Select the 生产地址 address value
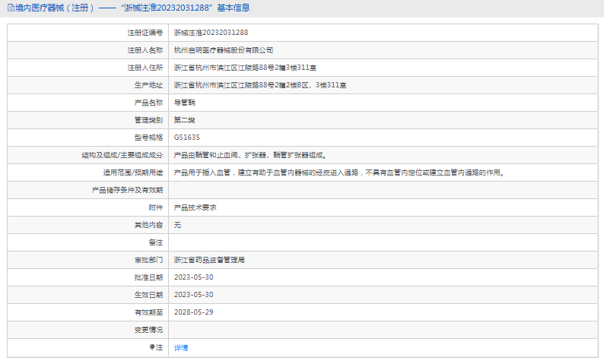 [260, 85]
